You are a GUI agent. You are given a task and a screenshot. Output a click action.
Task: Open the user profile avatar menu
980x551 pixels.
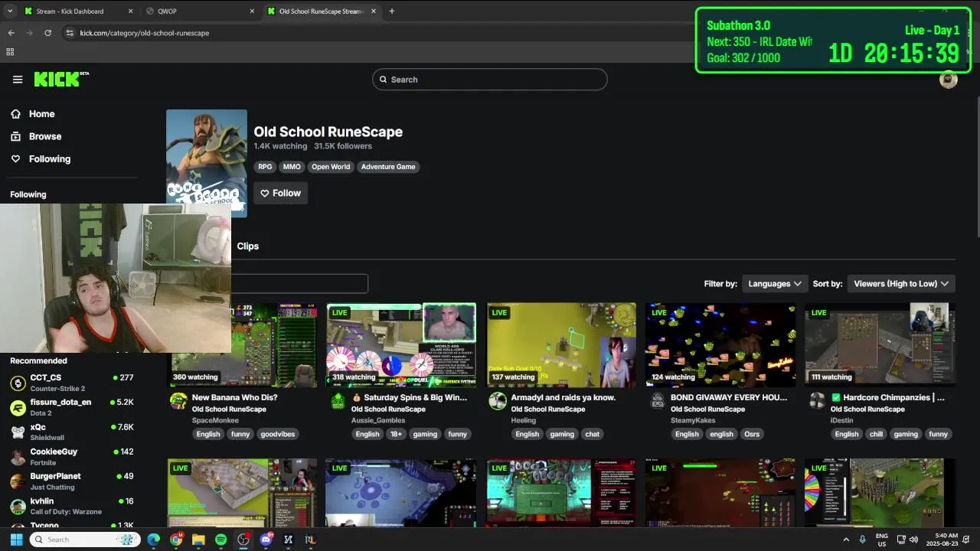(x=948, y=80)
